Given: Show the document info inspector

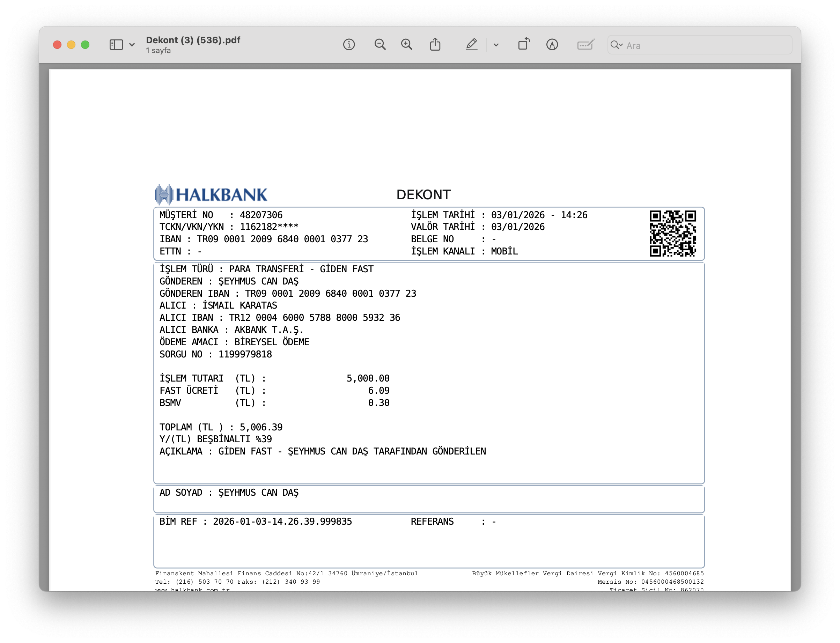Looking at the screenshot, I should coord(349,45).
